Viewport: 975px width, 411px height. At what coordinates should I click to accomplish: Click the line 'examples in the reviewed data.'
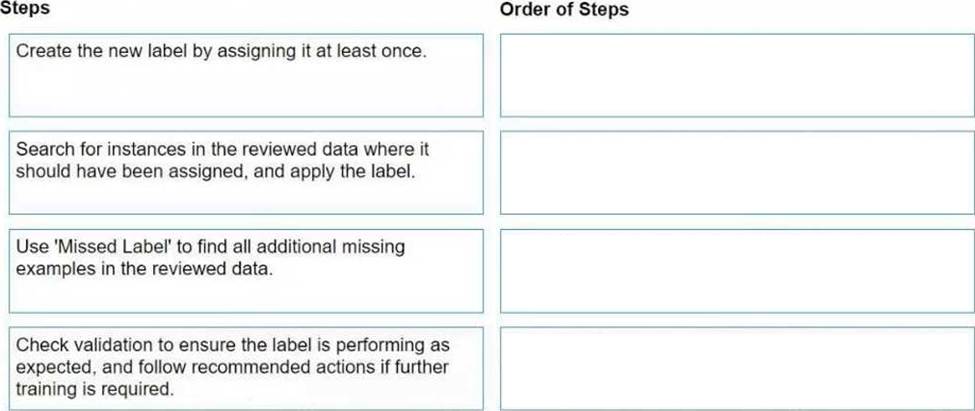(x=144, y=269)
